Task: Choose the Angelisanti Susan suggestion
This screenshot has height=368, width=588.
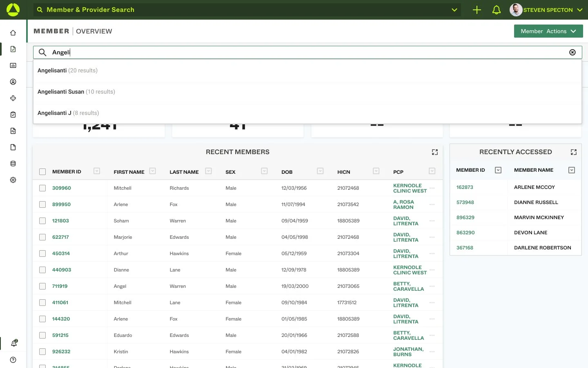Action: pyautogui.click(x=307, y=92)
